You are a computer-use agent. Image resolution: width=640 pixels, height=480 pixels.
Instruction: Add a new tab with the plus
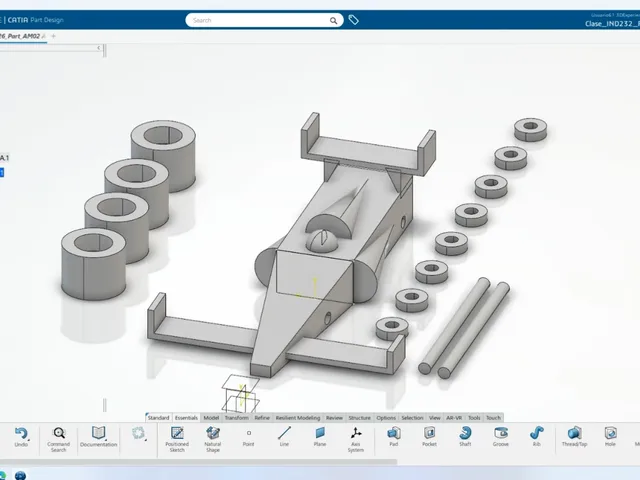coord(53,36)
